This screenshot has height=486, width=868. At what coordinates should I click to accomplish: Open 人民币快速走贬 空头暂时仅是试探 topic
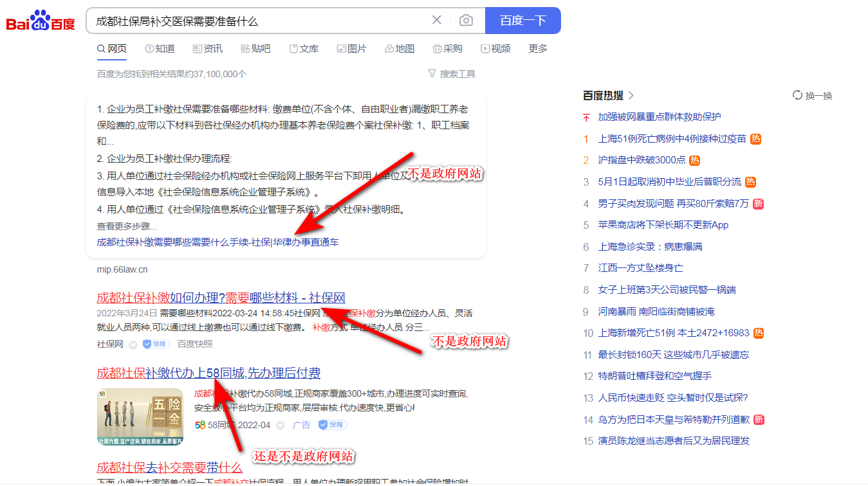pos(673,398)
